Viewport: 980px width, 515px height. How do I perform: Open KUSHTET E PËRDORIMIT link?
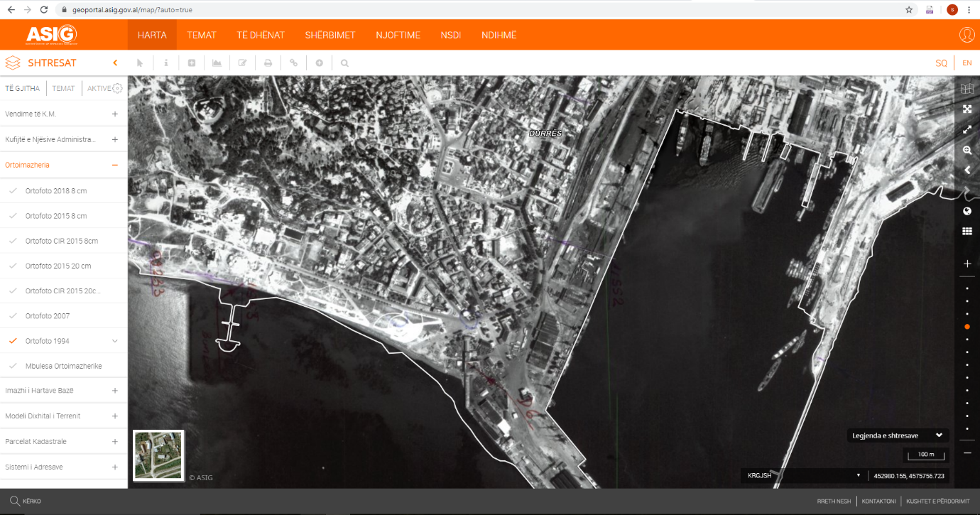[937, 501]
